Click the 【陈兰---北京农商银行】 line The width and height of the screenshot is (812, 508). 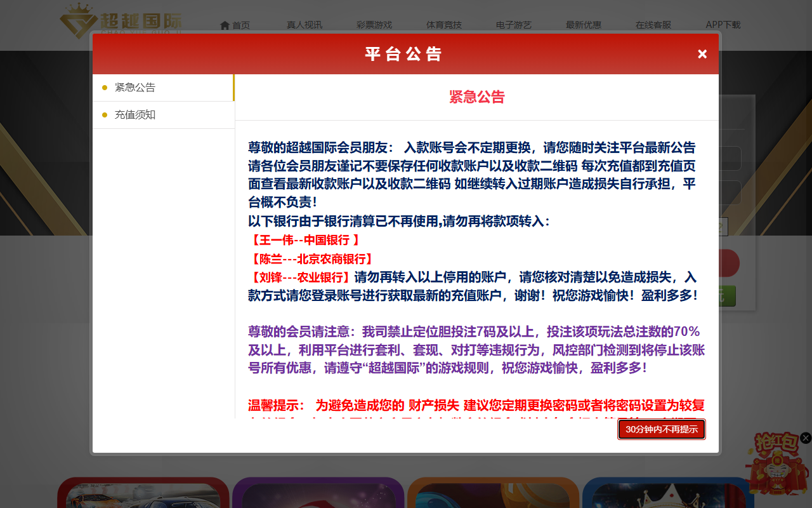pyautogui.click(x=311, y=259)
